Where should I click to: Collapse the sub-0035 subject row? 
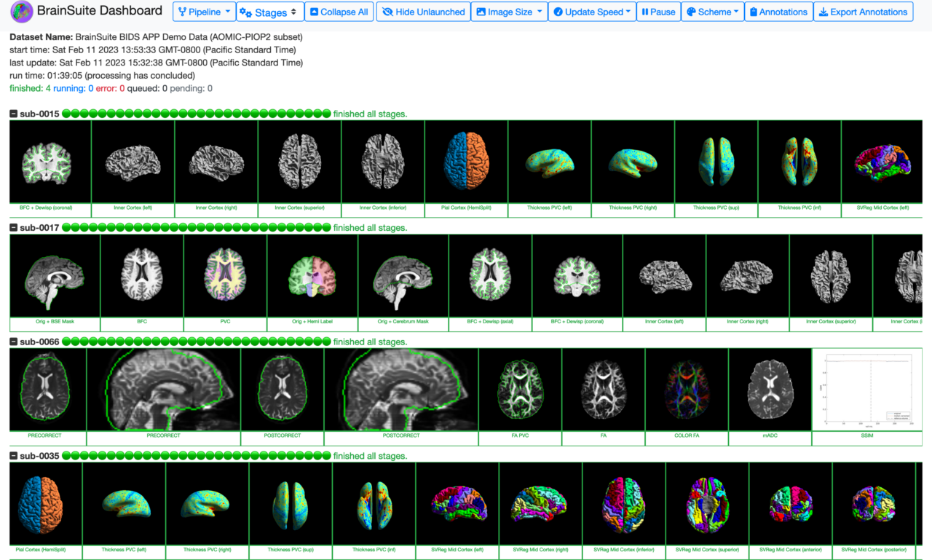(14, 456)
